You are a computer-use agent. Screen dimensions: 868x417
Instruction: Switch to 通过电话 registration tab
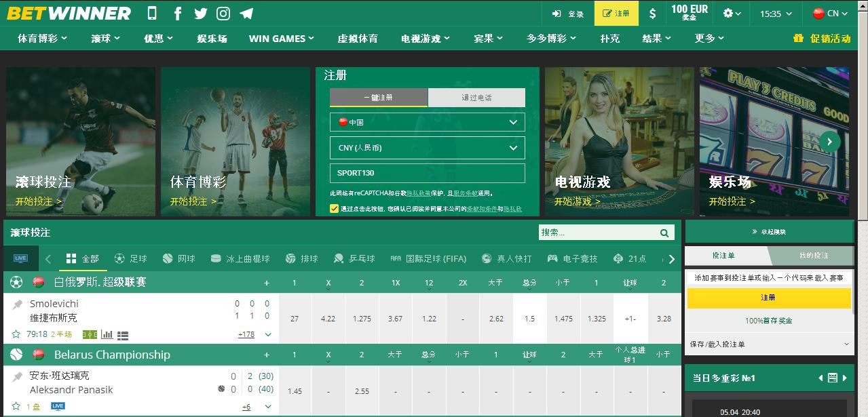tap(476, 98)
